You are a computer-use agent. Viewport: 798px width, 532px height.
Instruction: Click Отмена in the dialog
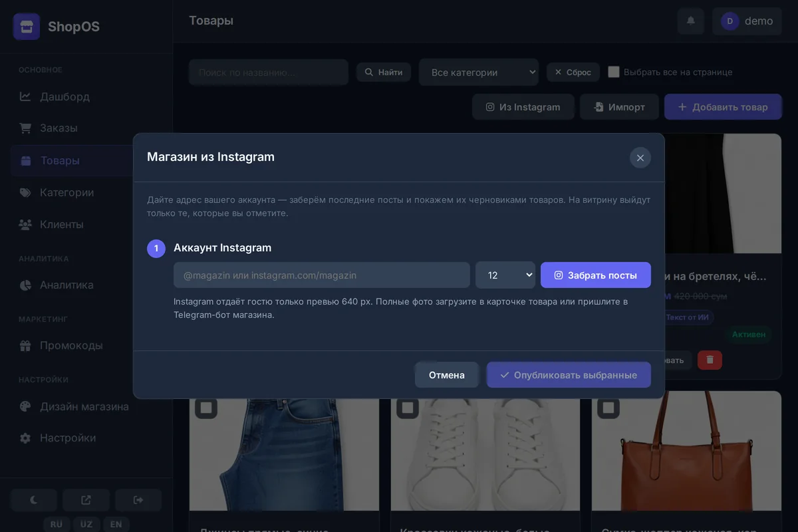pyautogui.click(x=447, y=375)
